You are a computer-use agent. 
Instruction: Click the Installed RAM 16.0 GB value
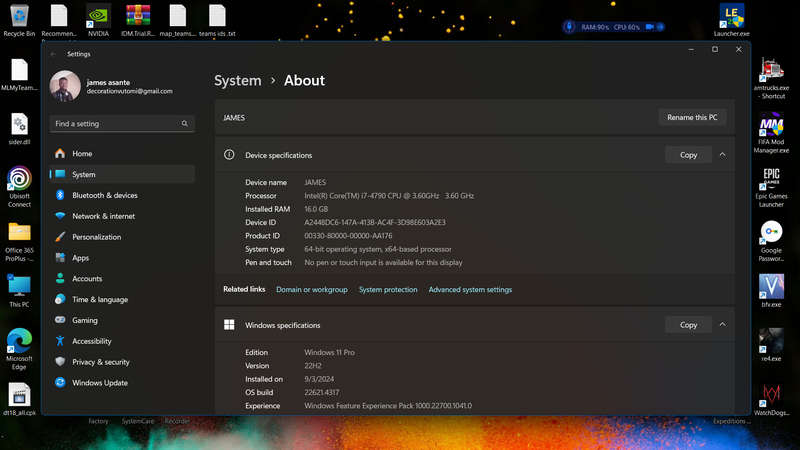click(x=316, y=209)
